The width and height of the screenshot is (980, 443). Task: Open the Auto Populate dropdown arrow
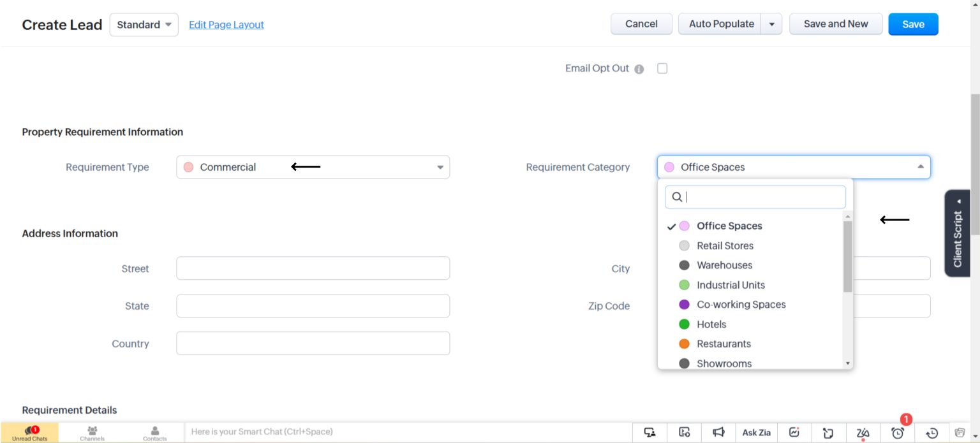(771, 24)
